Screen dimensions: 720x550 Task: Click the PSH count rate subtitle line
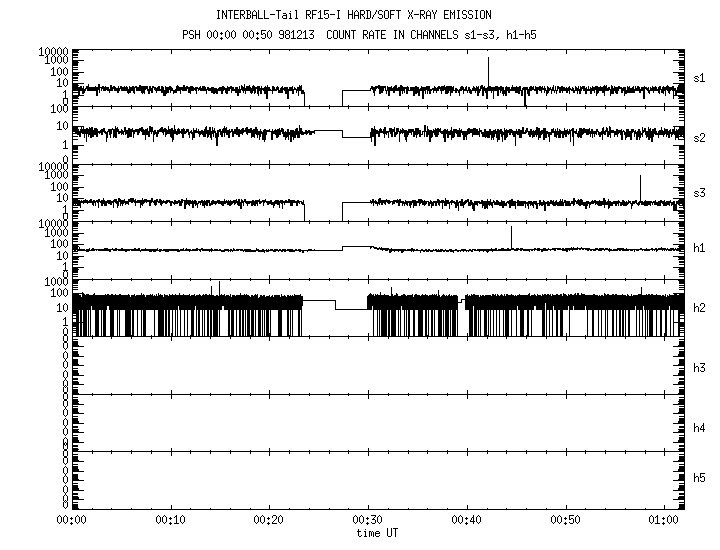click(368, 36)
